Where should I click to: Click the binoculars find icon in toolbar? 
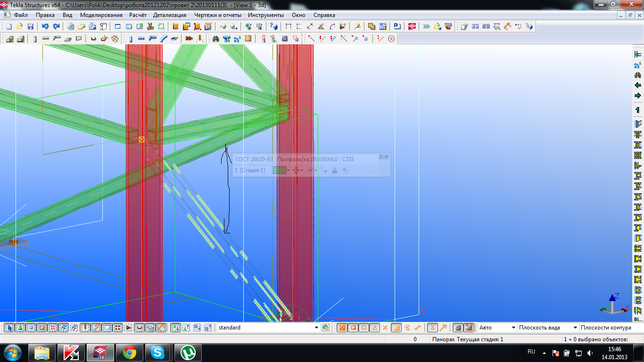(x=216, y=39)
